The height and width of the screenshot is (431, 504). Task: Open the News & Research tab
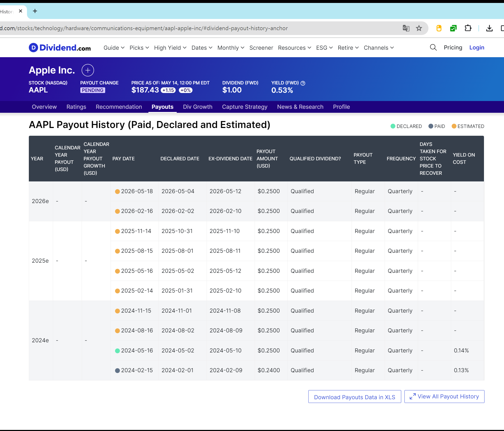click(300, 107)
